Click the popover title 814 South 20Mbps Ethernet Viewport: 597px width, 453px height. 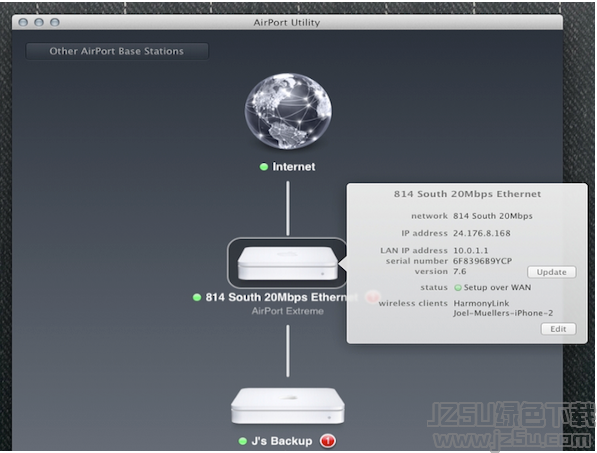click(467, 194)
